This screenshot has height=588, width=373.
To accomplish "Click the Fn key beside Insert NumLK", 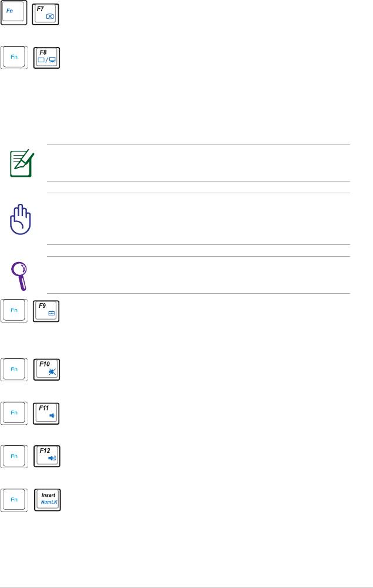I will (x=14, y=499).
